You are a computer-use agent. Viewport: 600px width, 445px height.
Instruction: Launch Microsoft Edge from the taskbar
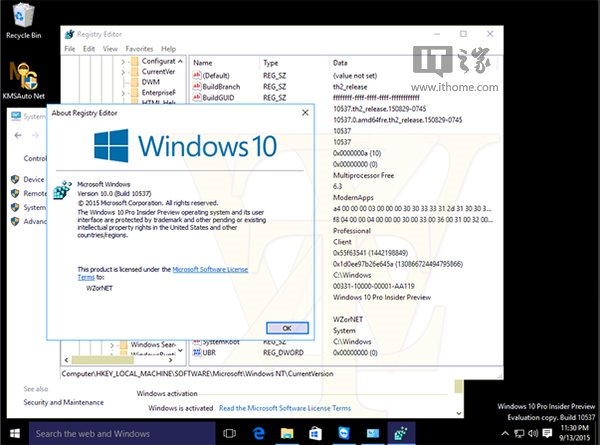click(259, 434)
